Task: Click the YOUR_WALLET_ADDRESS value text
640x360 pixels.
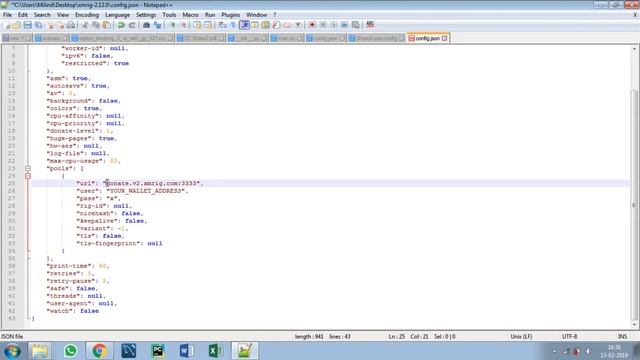Action: point(146,191)
